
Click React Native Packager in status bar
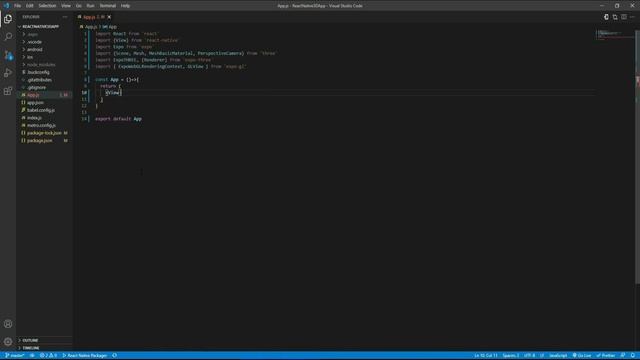click(85, 356)
